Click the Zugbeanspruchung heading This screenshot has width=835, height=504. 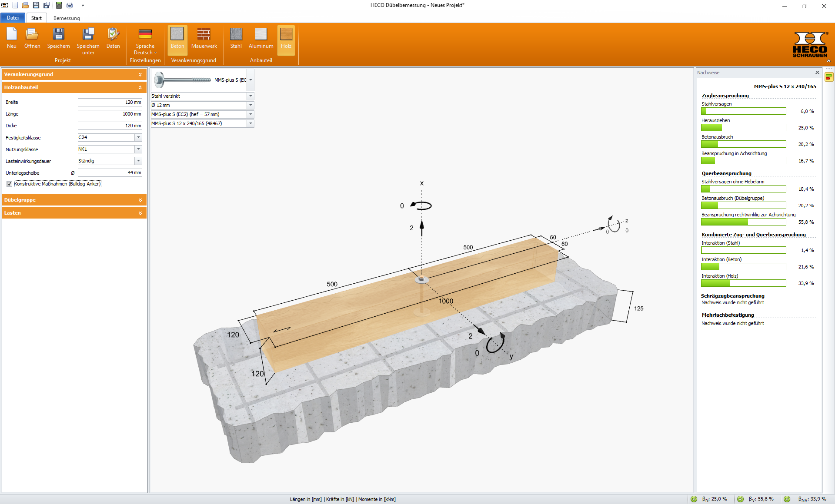point(725,96)
